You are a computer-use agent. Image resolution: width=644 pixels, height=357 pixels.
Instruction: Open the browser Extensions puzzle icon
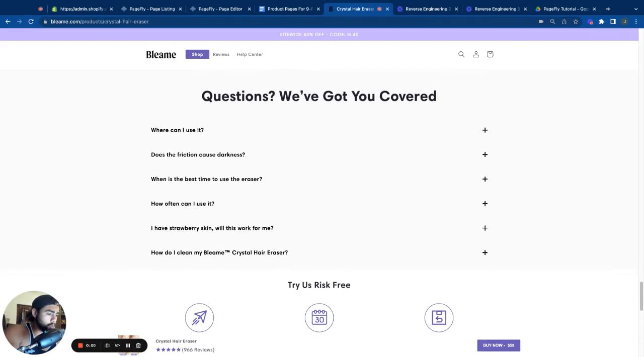(x=601, y=22)
